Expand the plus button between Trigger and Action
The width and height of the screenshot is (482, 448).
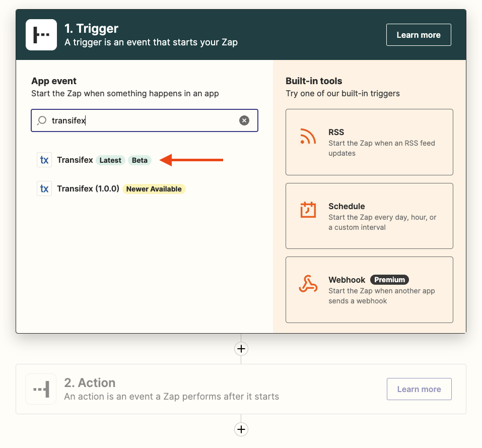click(241, 348)
